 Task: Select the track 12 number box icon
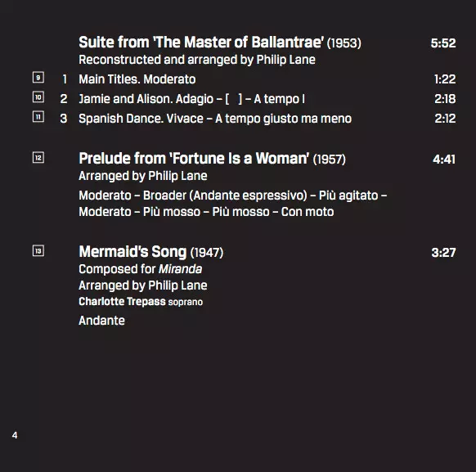click(38, 158)
